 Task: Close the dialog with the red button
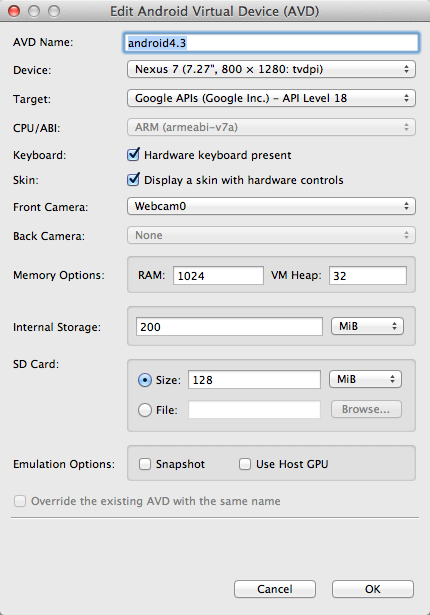[x=14, y=11]
